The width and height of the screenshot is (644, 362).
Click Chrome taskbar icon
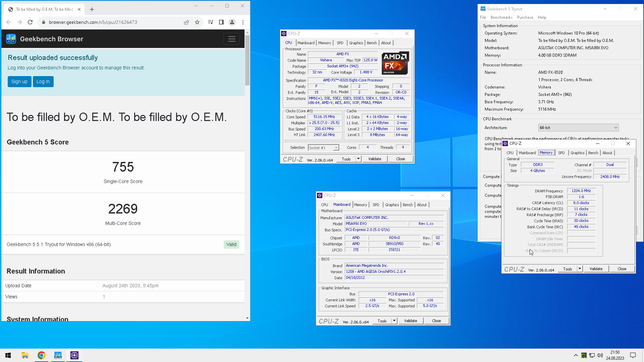coord(41,355)
